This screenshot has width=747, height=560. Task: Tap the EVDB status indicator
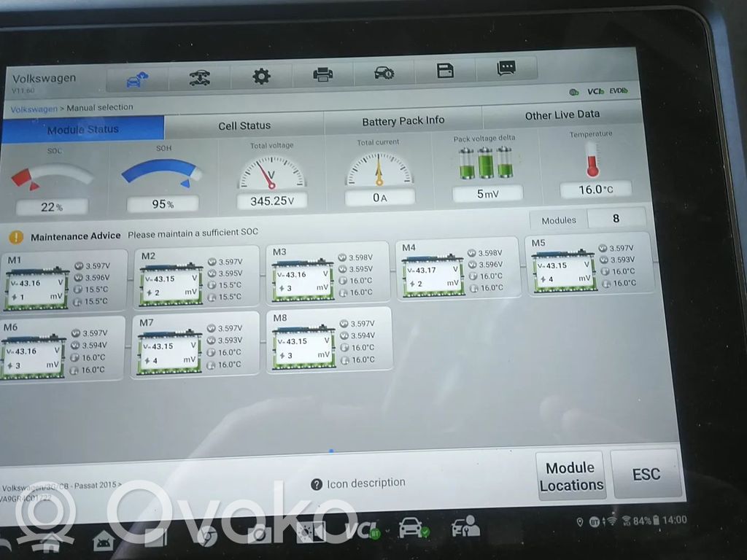pyautogui.click(x=619, y=90)
